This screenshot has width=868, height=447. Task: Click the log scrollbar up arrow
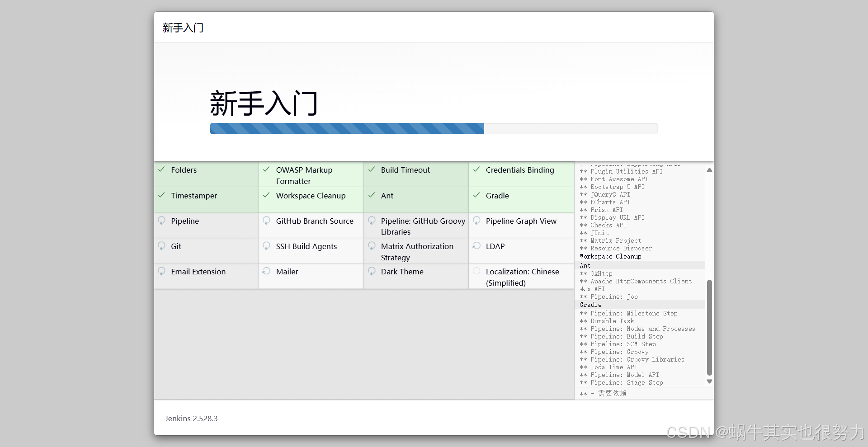pyautogui.click(x=709, y=170)
